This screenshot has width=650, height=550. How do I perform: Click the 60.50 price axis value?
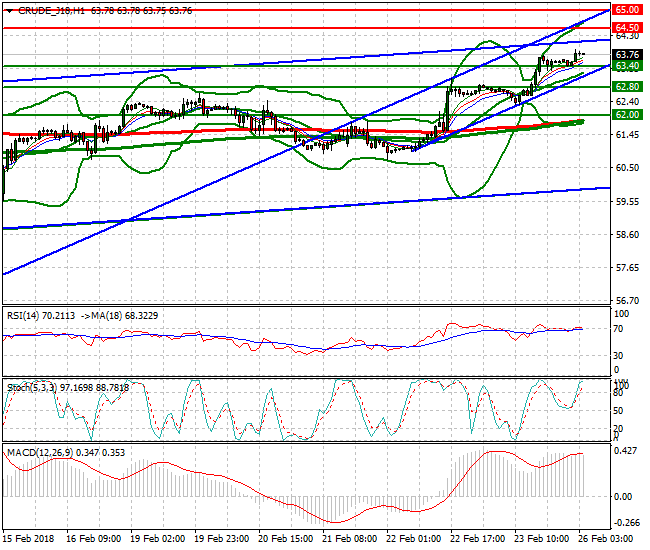627,168
